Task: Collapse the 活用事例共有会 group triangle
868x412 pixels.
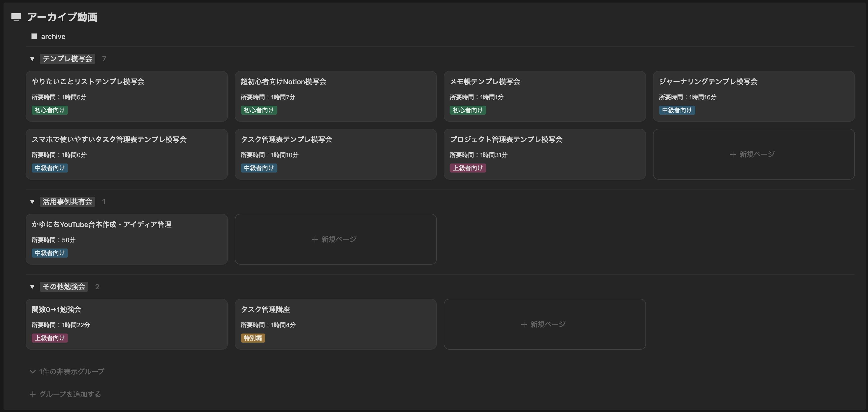Action: click(x=32, y=202)
